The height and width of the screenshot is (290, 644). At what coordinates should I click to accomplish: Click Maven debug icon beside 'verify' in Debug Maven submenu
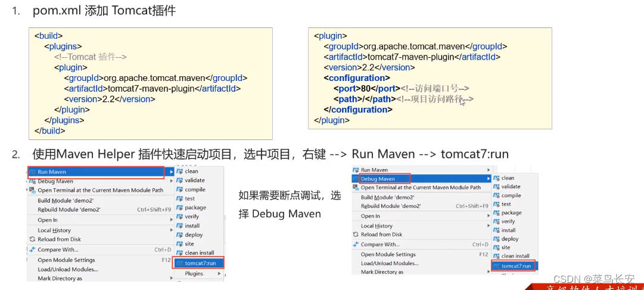click(x=496, y=221)
